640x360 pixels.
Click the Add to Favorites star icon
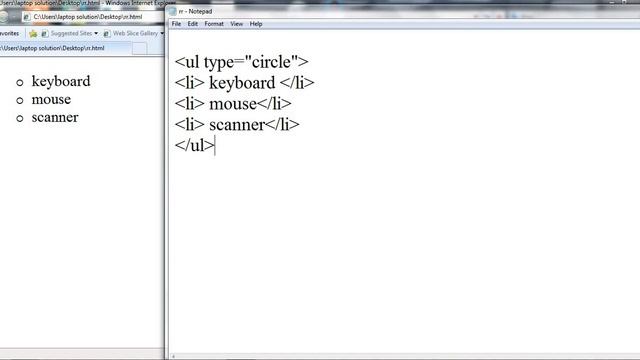pyautogui.click(x=33, y=33)
